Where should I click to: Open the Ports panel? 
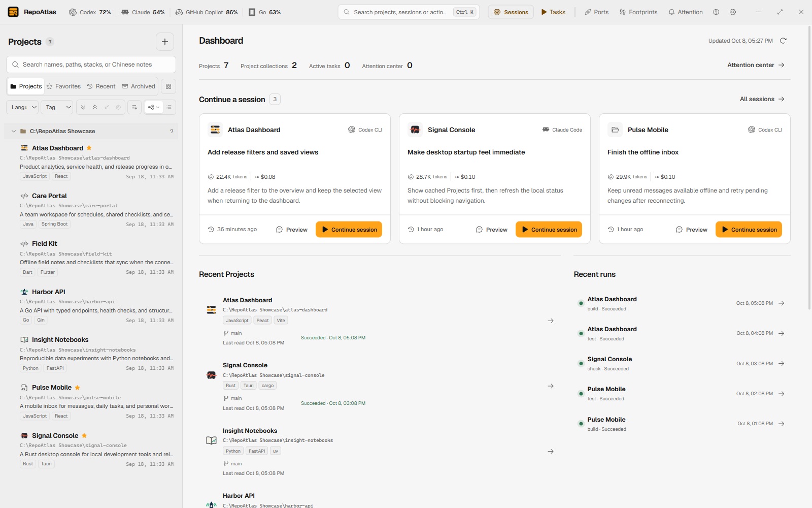tap(597, 12)
